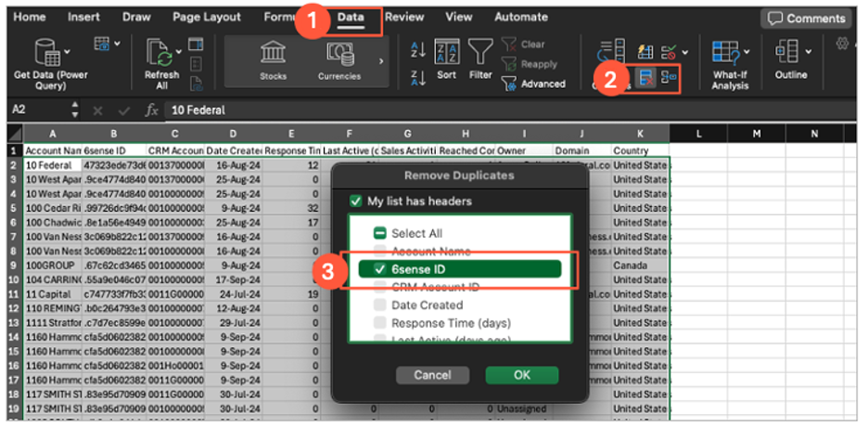Click the formula bar confirm checkmark
Image resolution: width=868 pixels, height=427 pixels.
pyautogui.click(x=126, y=110)
